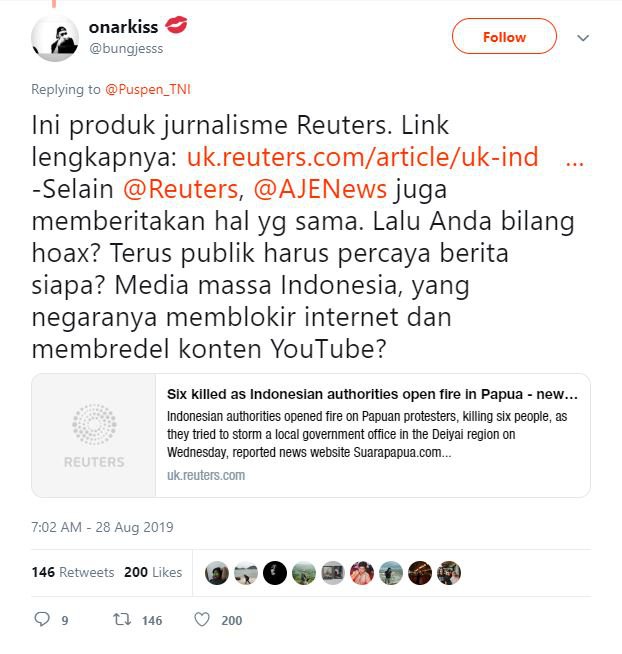This screenshot has height=654, width=622.
Task: Like the tweet with heart icon
Action: 202,619
